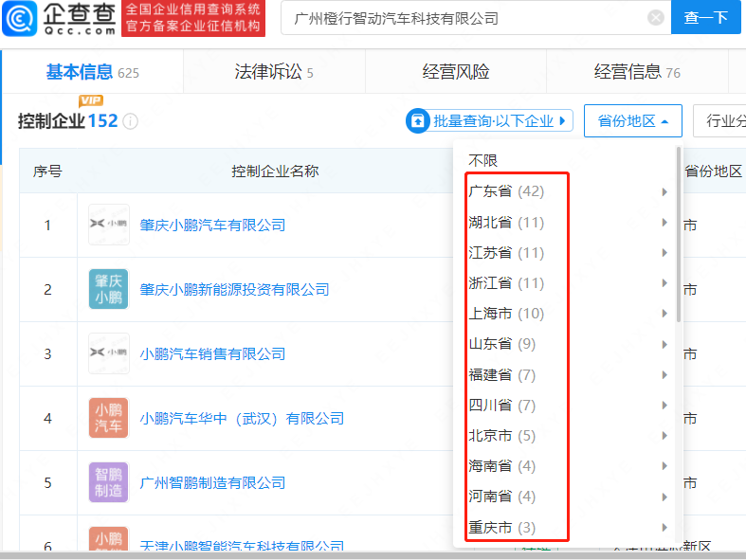The width and height of the screenshot is (746, 560).
Task: Clear the search box with X icon
Action: point(656,18)
